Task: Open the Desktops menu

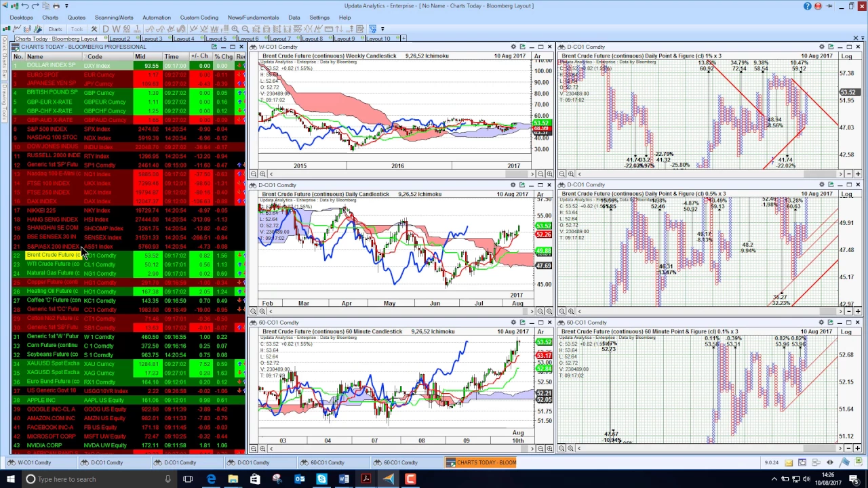Action: point(21,18)
